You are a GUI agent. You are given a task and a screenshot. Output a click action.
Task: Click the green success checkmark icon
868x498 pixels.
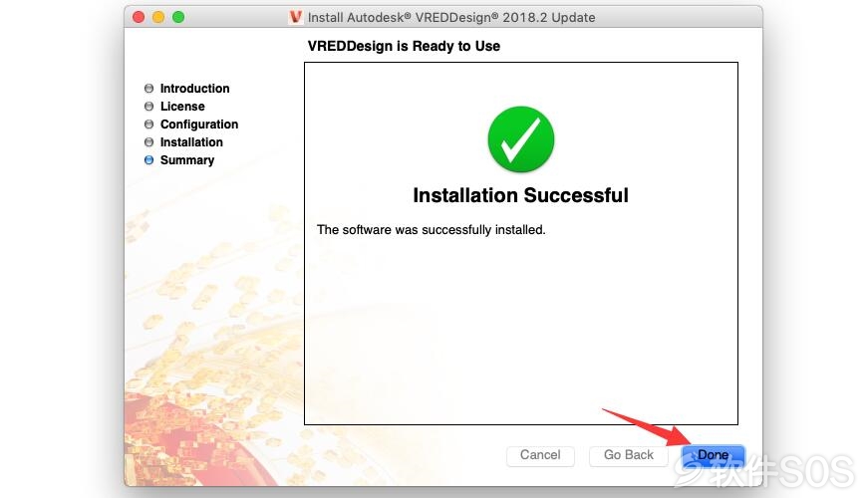click(521, 139)
